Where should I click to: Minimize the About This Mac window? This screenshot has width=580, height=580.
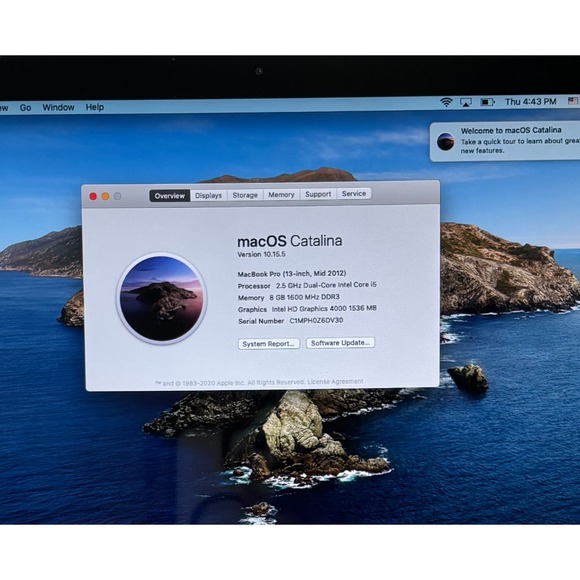click(x=105, y=196)
